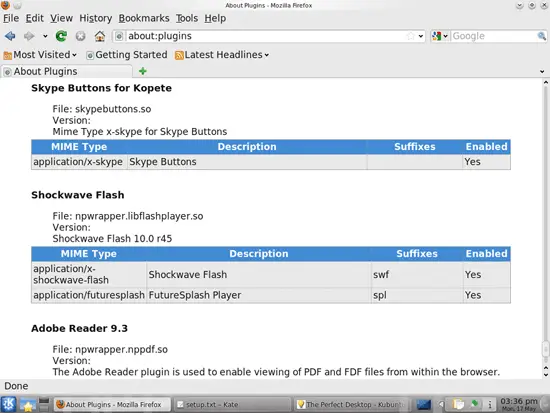Open the History menu
The width and height of the screenshot is (550, 413).
[95, 18]
